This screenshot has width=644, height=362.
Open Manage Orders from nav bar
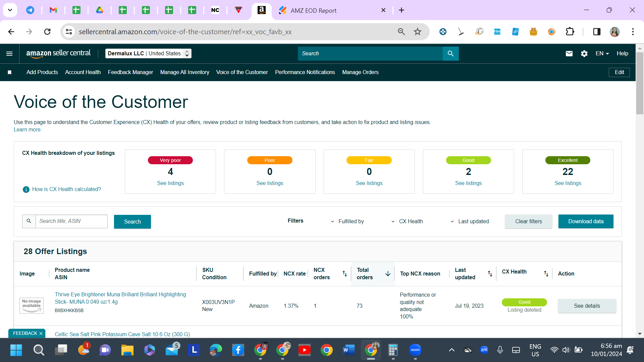(361, 72)
